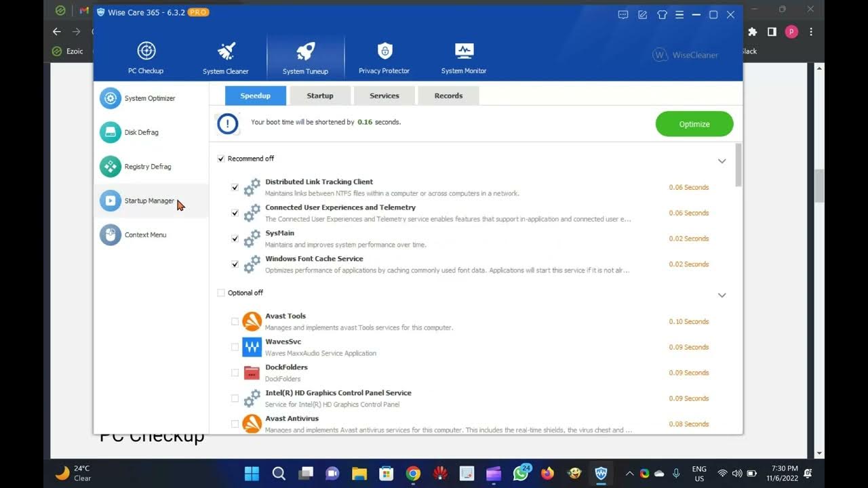Click the services list scrollbar
Viewport: 868px width, 488px height.
click(x=738, y=165)
